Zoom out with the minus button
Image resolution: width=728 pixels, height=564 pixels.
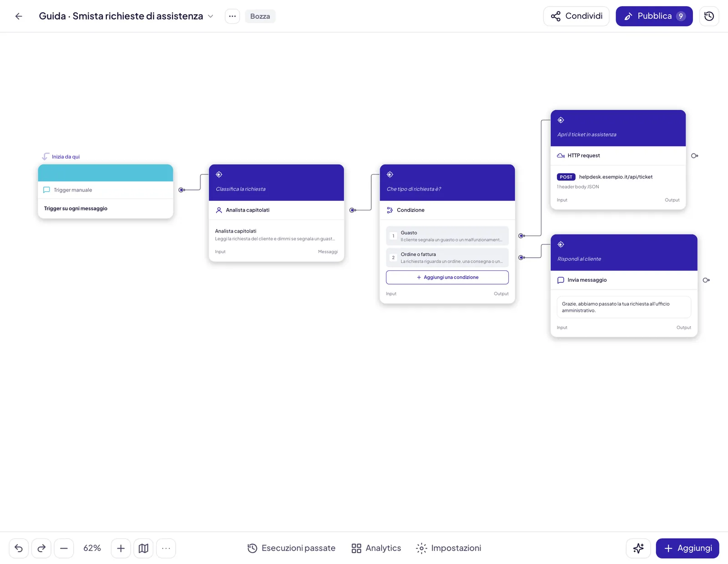64,548
